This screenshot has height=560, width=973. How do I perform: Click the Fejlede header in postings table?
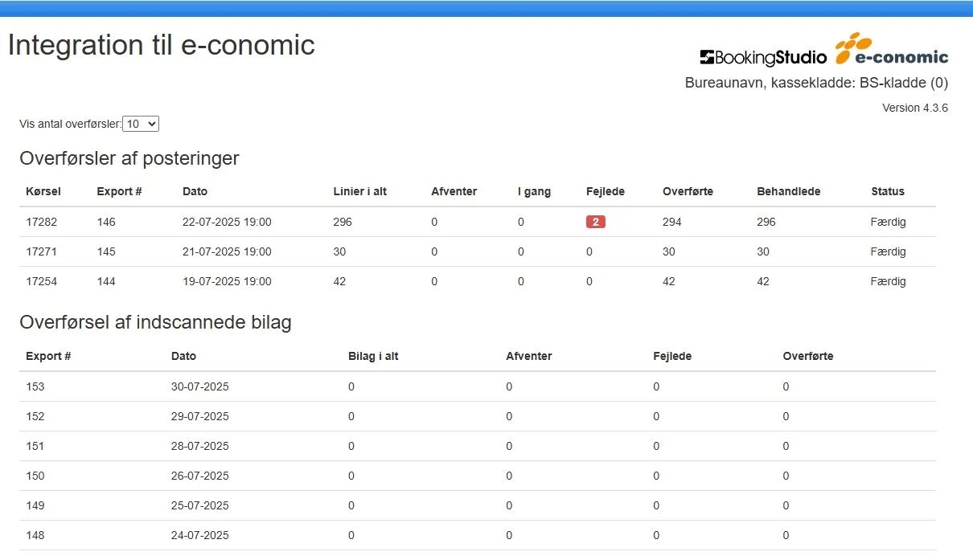[605, 191]
